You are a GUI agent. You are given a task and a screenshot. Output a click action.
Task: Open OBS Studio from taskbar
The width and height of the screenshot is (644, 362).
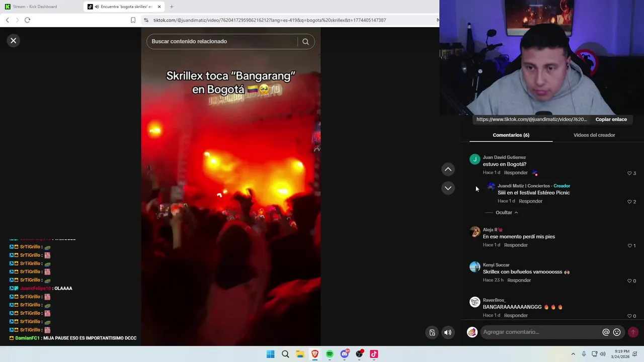(359, 354)
